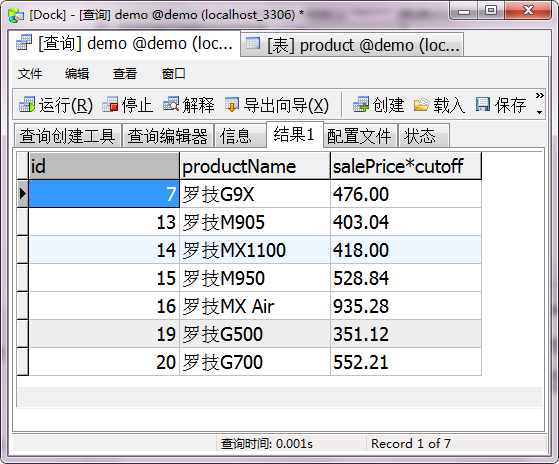Select the cell 罗技M905

(255, 222)
